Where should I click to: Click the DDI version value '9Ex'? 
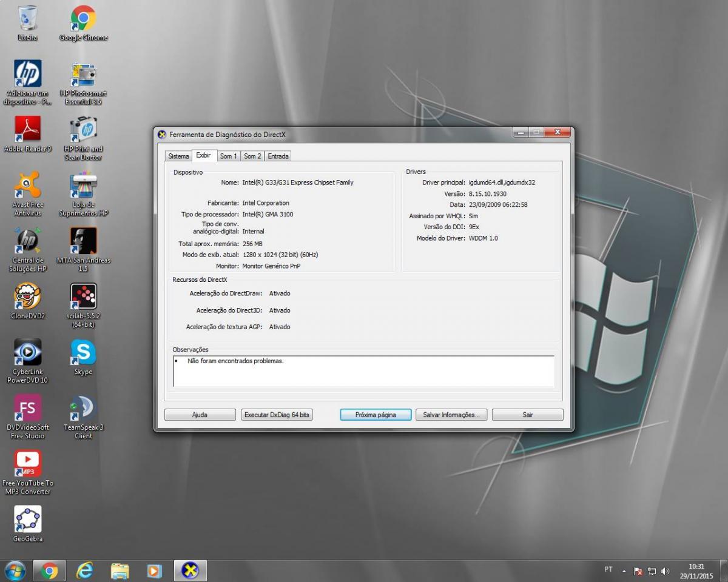(x=474, y=227)
